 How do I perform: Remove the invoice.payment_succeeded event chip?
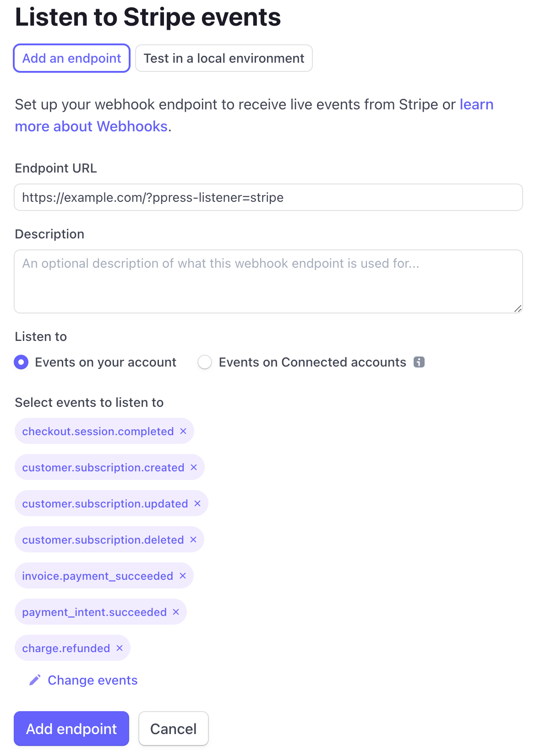pos(183,576)
